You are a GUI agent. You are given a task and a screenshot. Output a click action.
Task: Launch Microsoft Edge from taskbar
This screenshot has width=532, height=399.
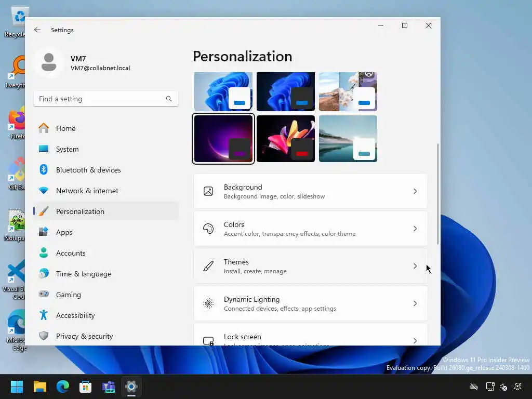point(63,387)
